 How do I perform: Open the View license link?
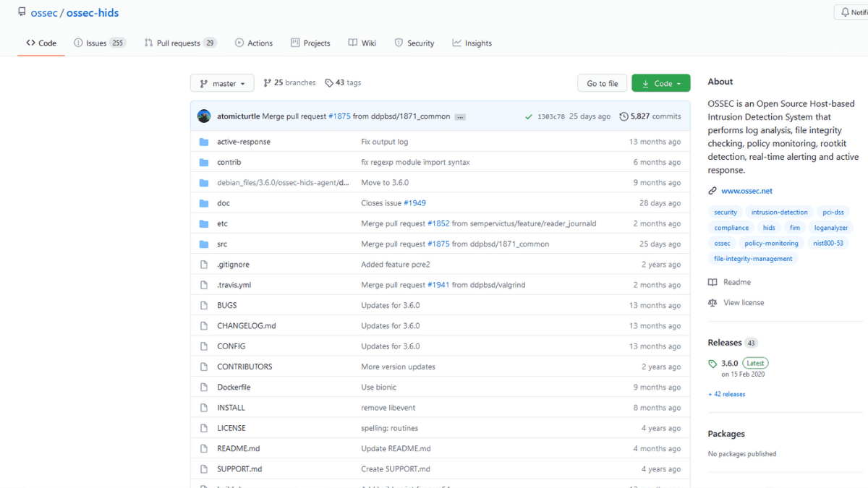[x=744, y=303]
